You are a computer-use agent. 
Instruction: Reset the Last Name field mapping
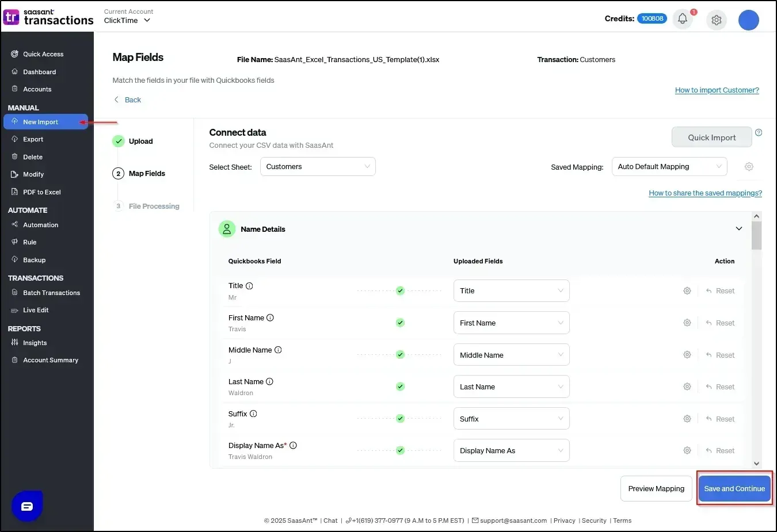[721, 387]
